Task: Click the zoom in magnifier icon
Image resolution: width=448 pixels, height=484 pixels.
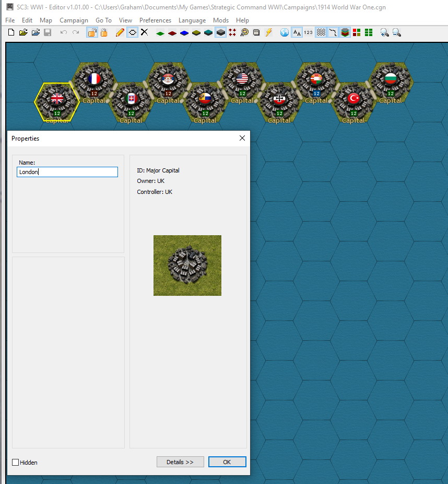Action: click(384, 32)
